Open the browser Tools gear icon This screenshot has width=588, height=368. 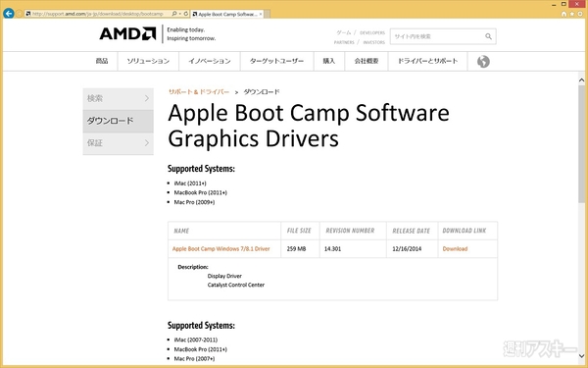point(580,14)
